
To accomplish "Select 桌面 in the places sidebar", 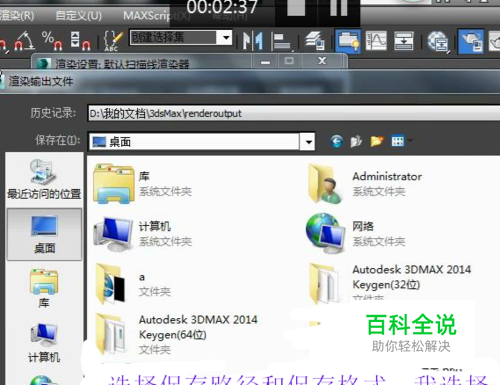I will (44, 234).
